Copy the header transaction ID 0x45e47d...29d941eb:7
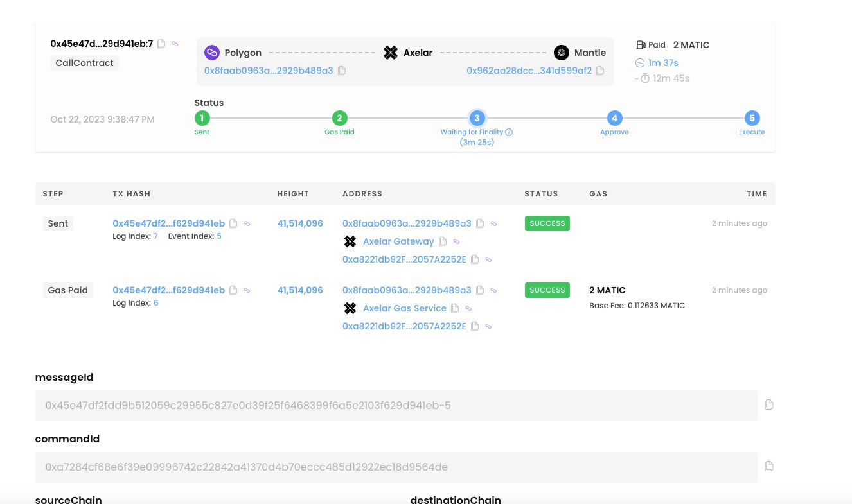The height and width of the screenshot is (504, 852). pos(161,44)
